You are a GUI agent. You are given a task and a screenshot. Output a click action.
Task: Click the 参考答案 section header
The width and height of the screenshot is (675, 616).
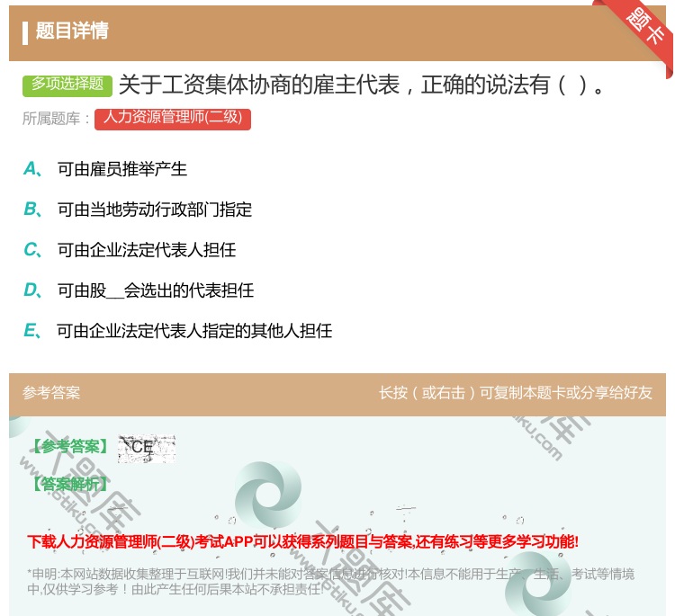click(x=51, y=393)
